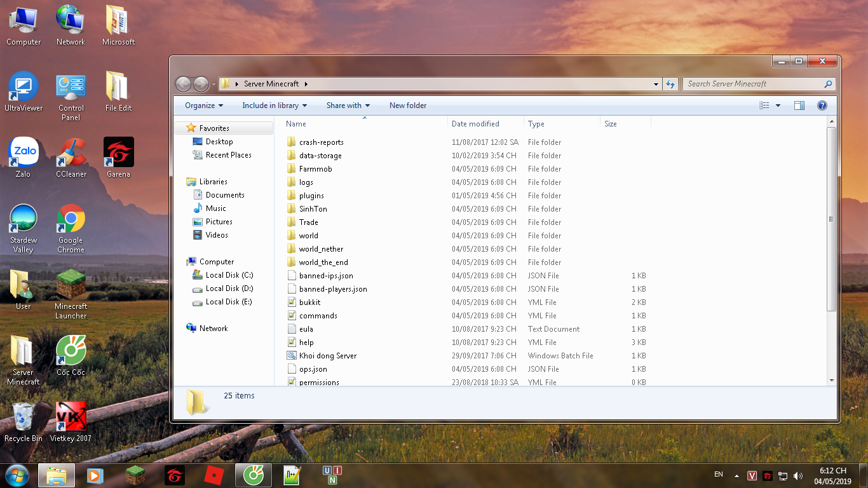The height and width of the screenshot is (488, 868).
Task: Open the Share with menu
Action: (348, 105)
